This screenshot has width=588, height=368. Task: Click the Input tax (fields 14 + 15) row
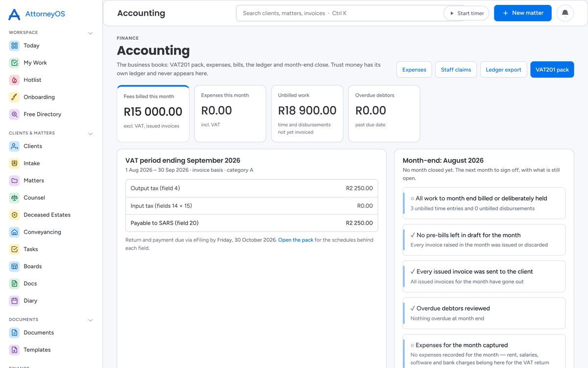tap(252, 206)
